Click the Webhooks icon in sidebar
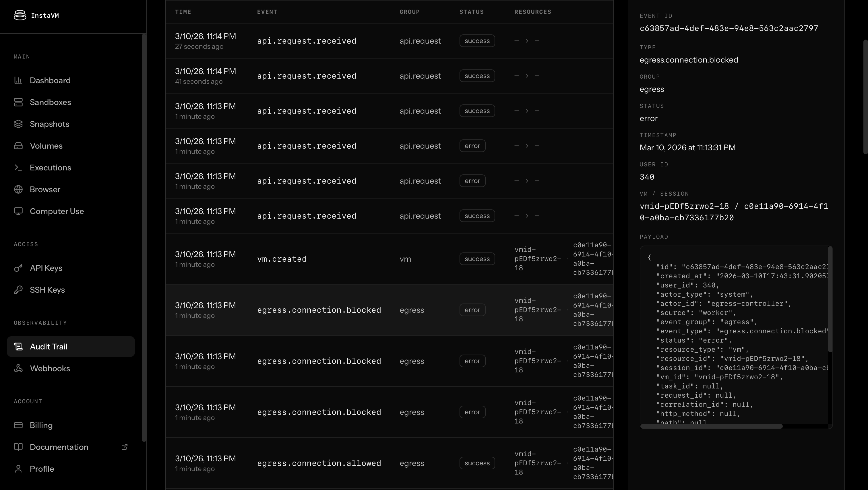This screenshot has width=868, height=490. (x=18, y=368)
